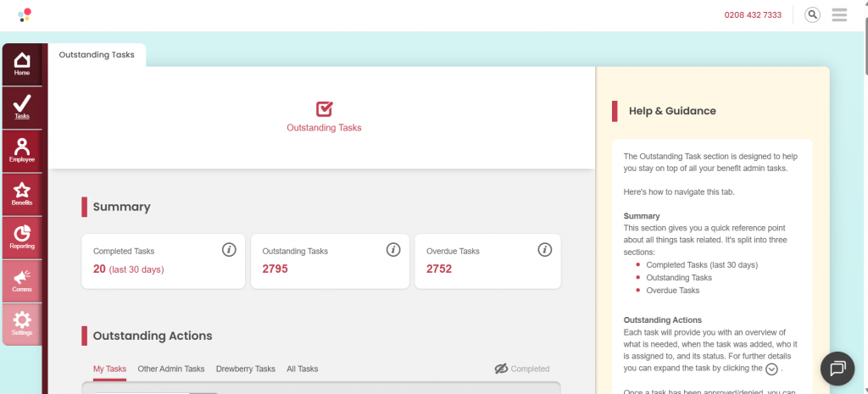
Task: Open the Home sidebar icon
Action: (x=22, y=64)
